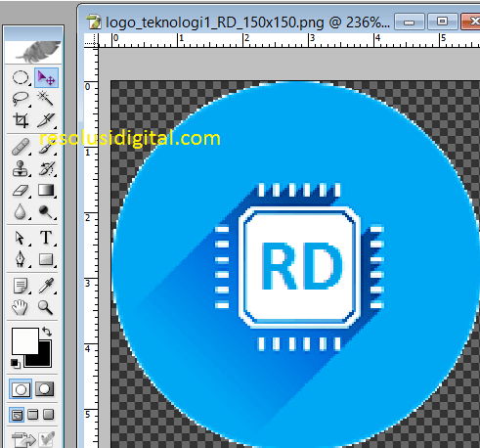Maximize the logo_teknologi1_RD document window
Viewport: 480px width, 448px height.
click(x=442, y=22)
